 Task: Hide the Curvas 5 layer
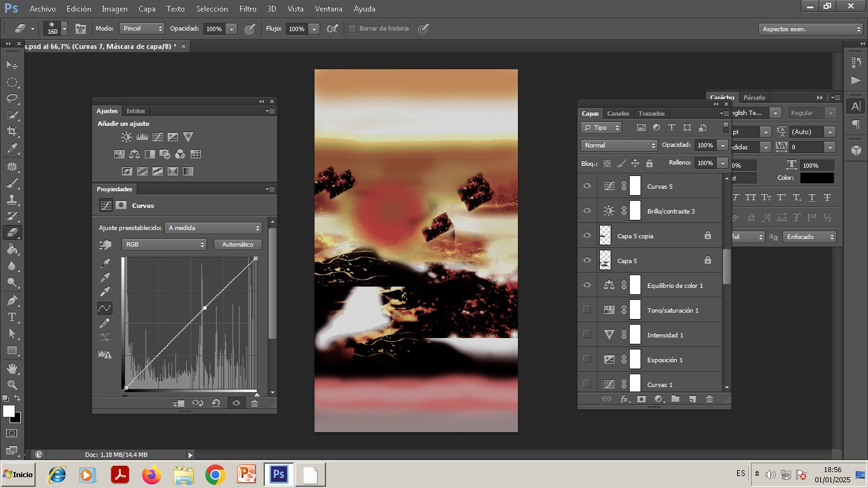point(587,186)
